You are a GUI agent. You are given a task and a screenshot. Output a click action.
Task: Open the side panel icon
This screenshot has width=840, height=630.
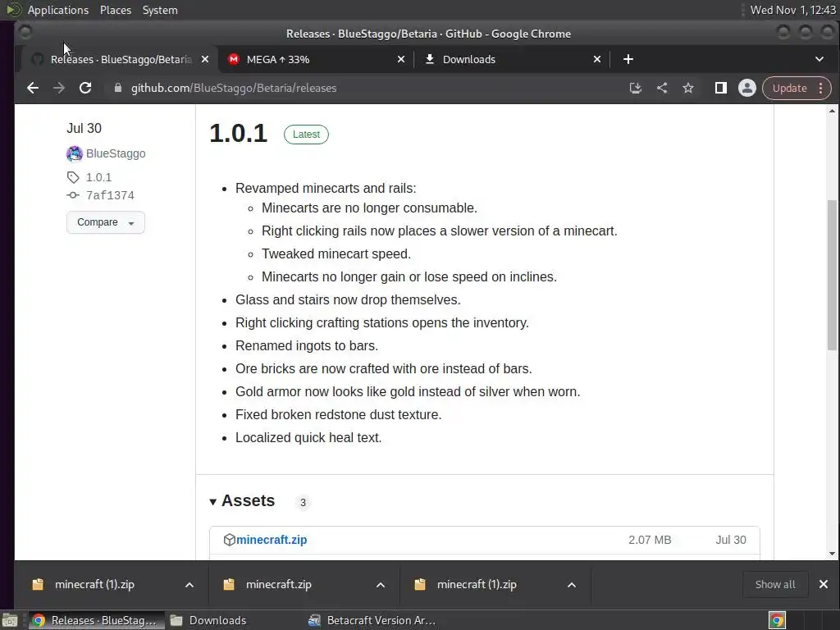coord(721,88)
